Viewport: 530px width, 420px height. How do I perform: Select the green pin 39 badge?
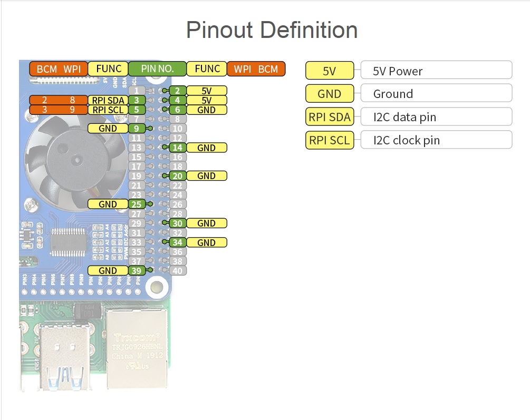coord(136,270)
